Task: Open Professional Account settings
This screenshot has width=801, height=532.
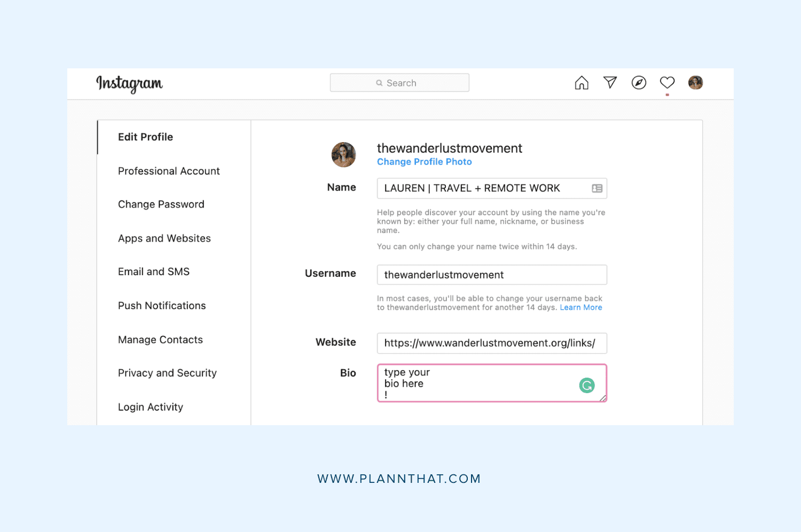Action: [169, 171]
